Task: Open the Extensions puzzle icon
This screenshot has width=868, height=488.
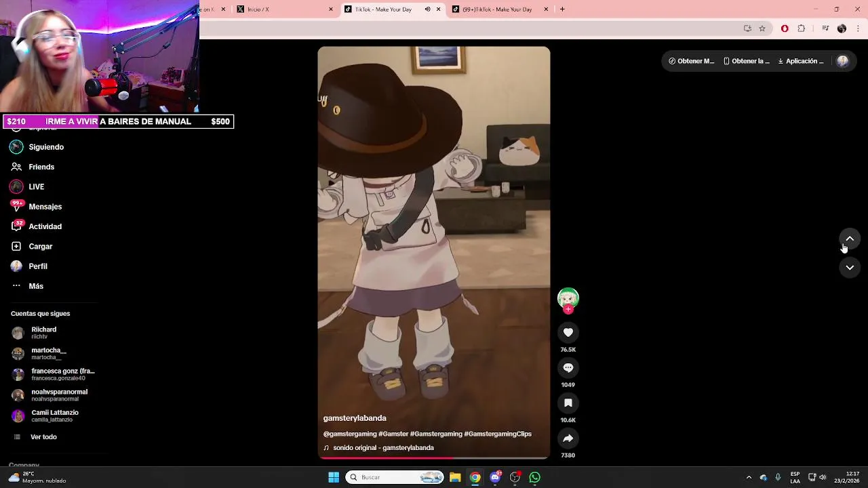Action: pos(802,28)
